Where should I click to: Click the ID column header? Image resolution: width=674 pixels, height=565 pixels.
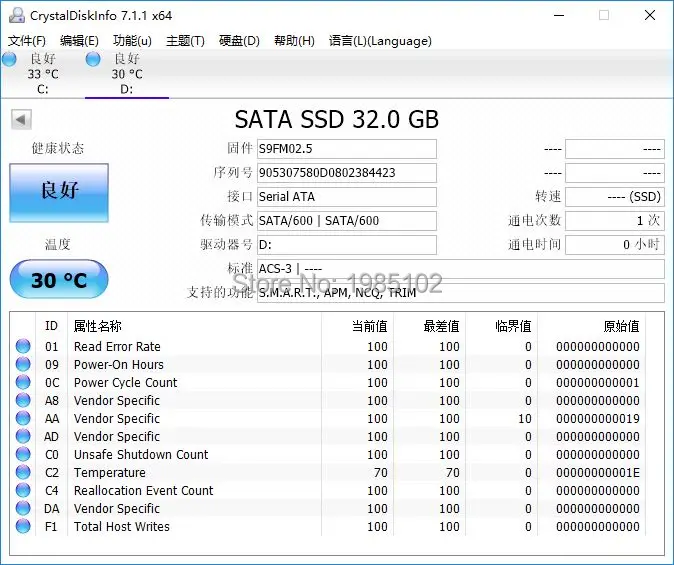click(x=51, y=326)
